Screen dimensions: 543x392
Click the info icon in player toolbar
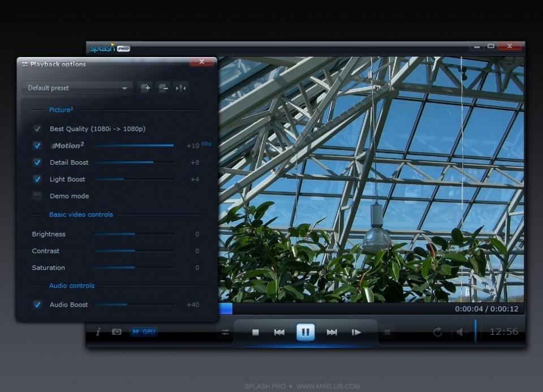point(98,331)
